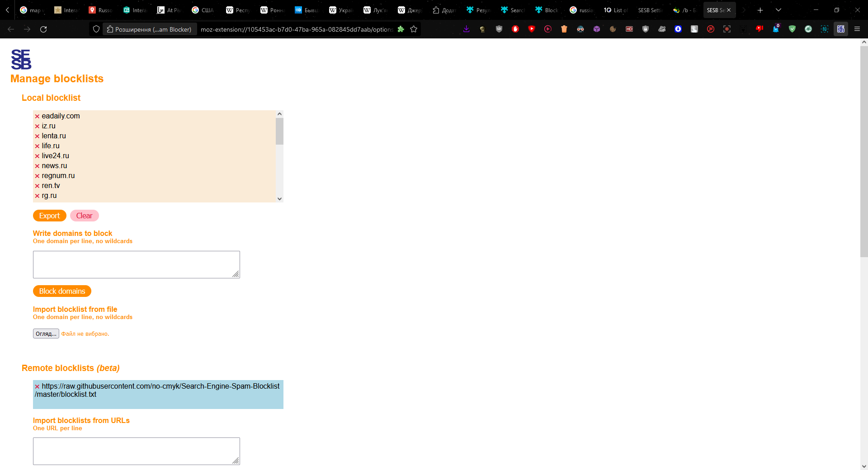
Task: Select the life.ru row text
Action: pyautogui.click(x=51, y=146)
